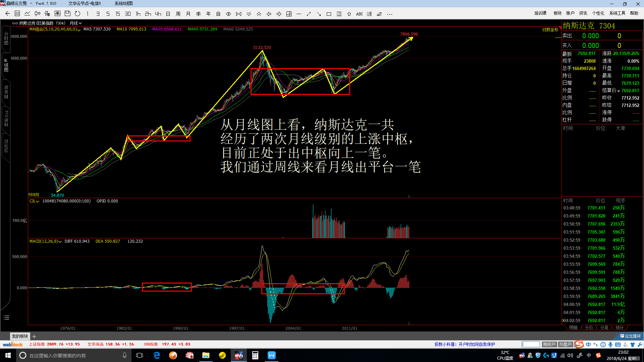Click the 期货户 button

tap(549, 344)
